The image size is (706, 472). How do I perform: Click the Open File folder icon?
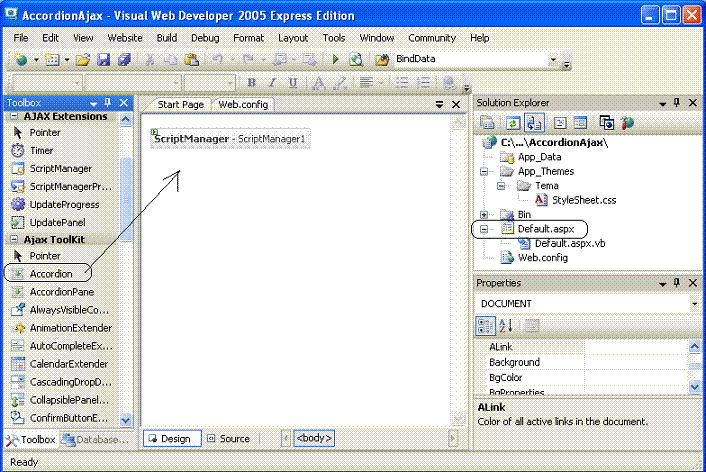coord(83,59)
